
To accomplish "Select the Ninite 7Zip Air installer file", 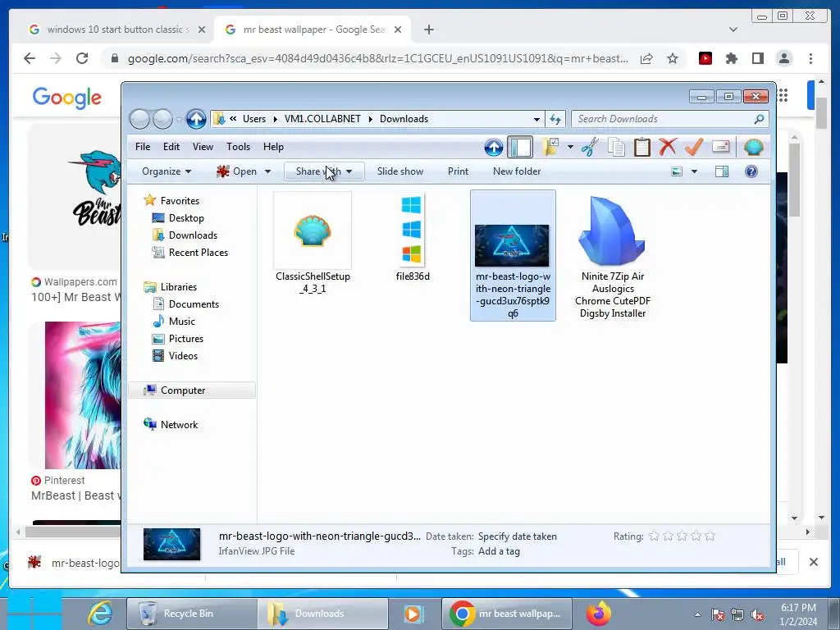I will point(612,257).
